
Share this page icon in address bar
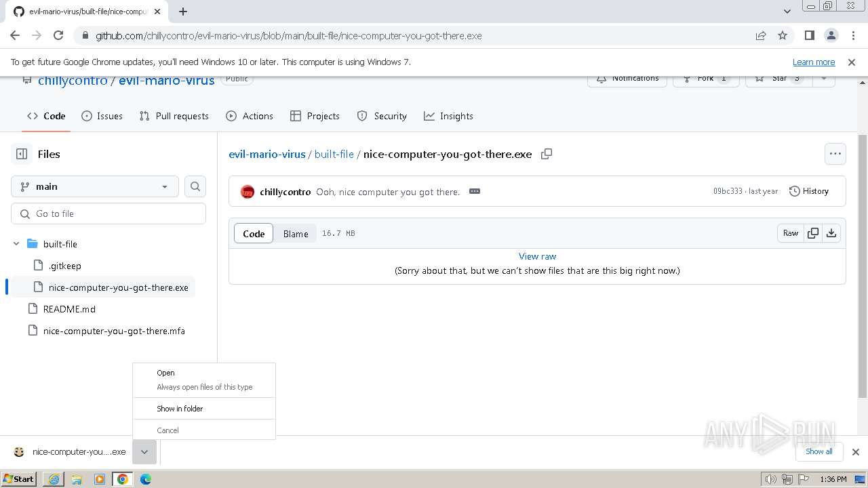point(761,35)
